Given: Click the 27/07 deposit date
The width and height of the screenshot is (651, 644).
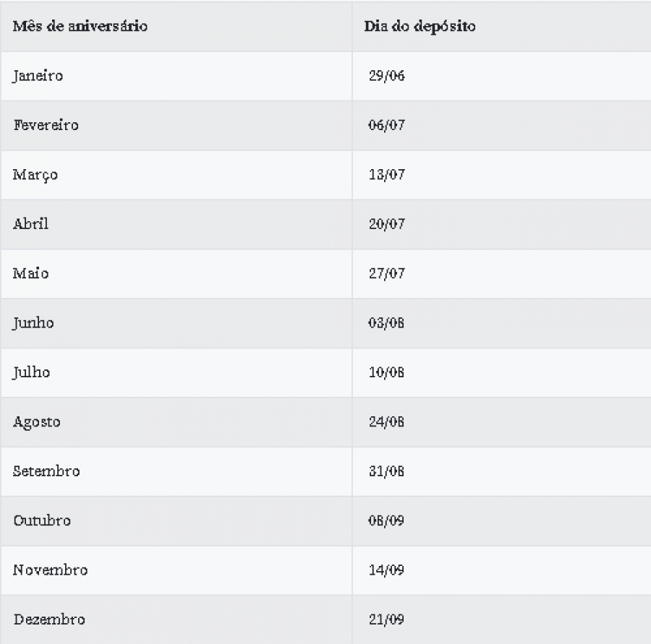Looking at the screenshot, I should click(386, 273).
